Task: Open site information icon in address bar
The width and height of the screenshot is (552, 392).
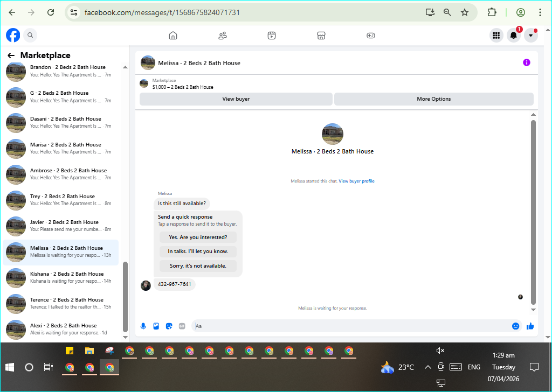Action: [73, 12]
